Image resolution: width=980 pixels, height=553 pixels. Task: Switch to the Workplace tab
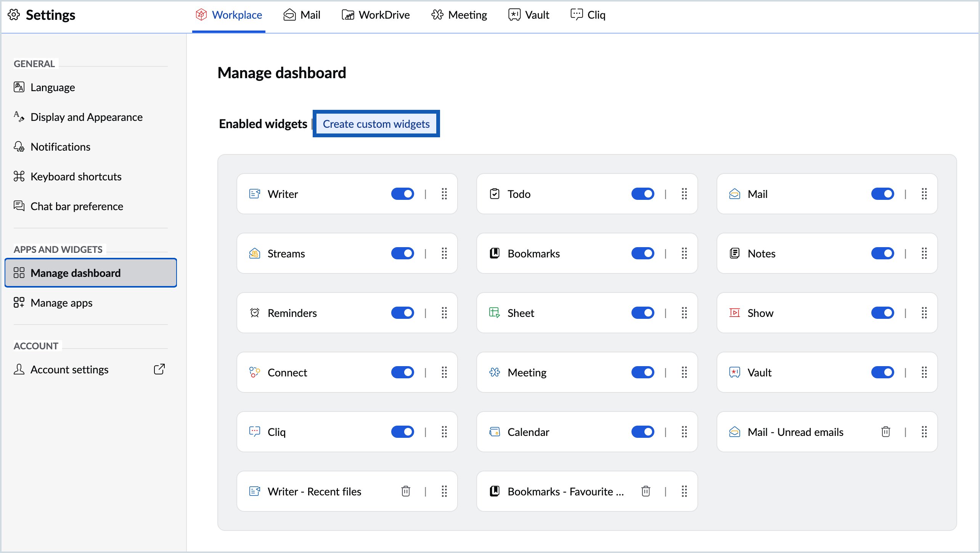[229, 15]
